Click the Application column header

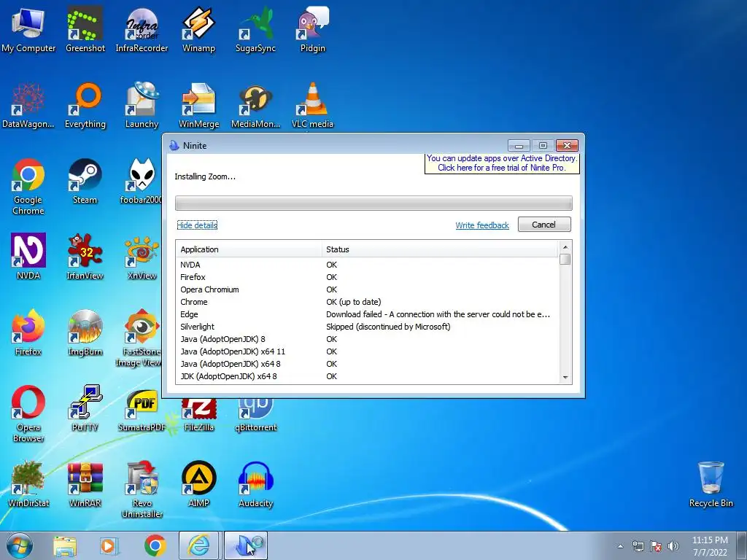click(249, 249)
